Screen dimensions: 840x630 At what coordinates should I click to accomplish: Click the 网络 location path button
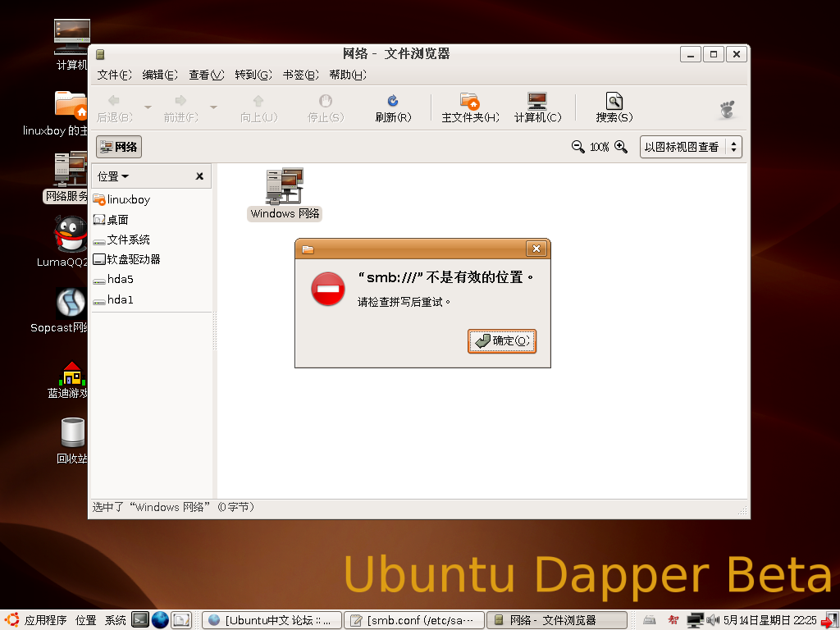point(119,147)
